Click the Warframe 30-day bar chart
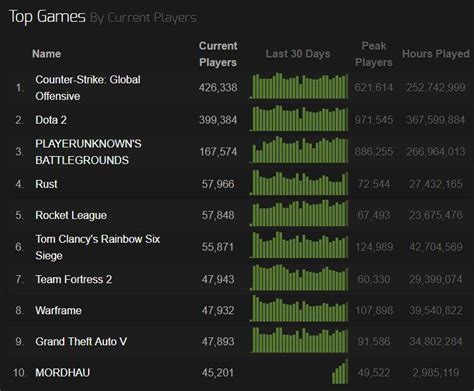 coord(299,309)
